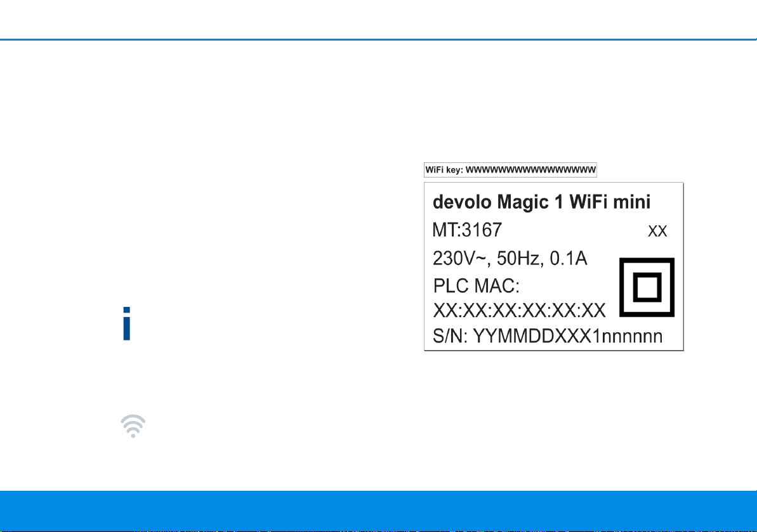
Task: Click the S/N: prefix text
Action: (450, 335)
